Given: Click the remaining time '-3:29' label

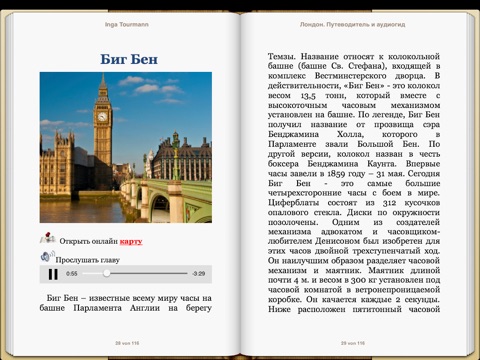Looking at the screenshot, I should click(199, 274).
